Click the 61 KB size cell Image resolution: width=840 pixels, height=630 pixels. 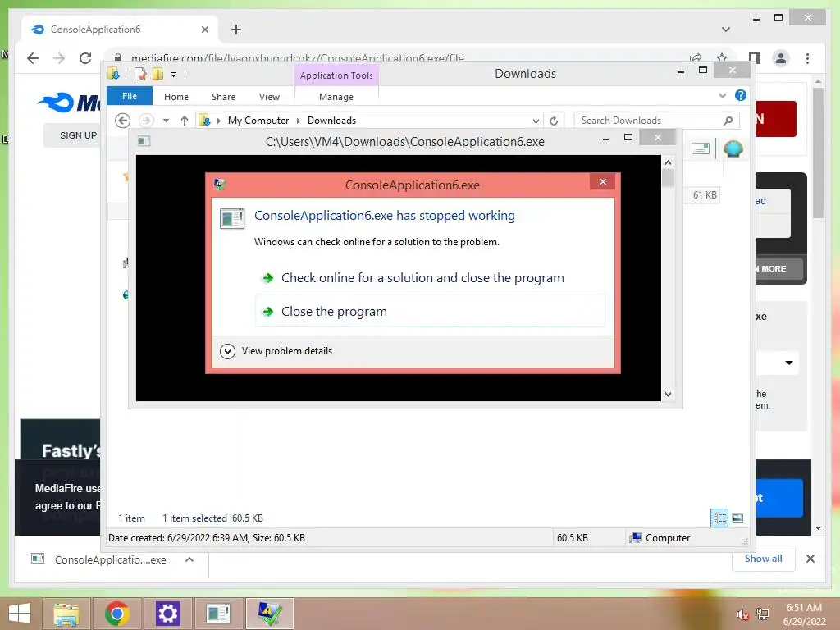705,195
